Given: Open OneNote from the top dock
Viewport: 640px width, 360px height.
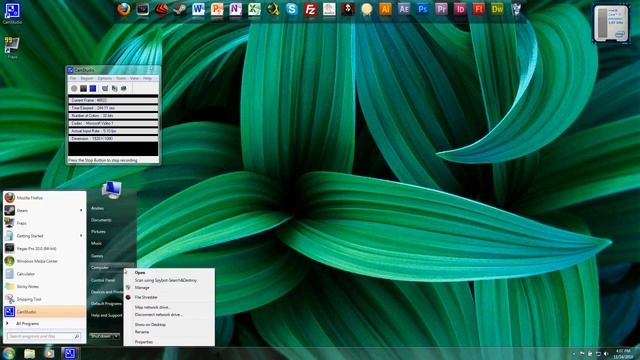Looking at the screenshot, I should point(236,9).
